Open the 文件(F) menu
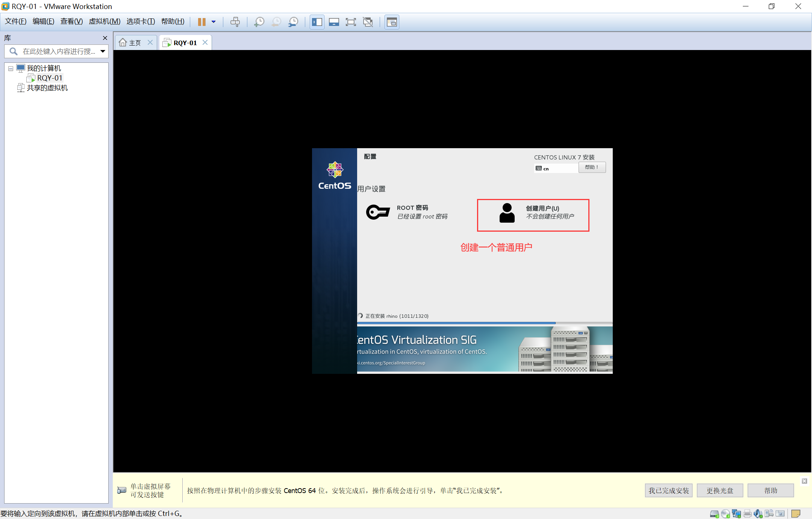Image resolution: width=812 pixels, height=519 pixels. coord(15,21)
